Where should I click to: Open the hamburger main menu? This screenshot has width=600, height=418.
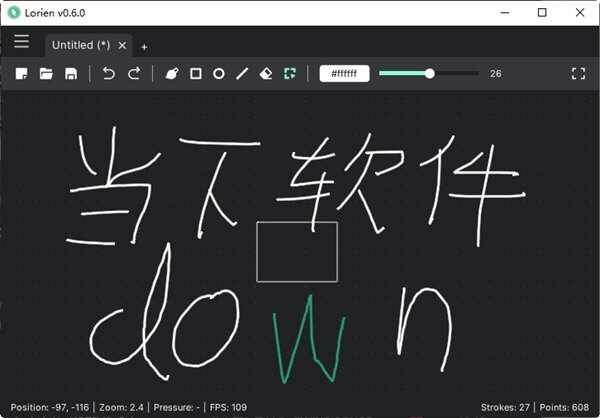[x=21, y=42]
